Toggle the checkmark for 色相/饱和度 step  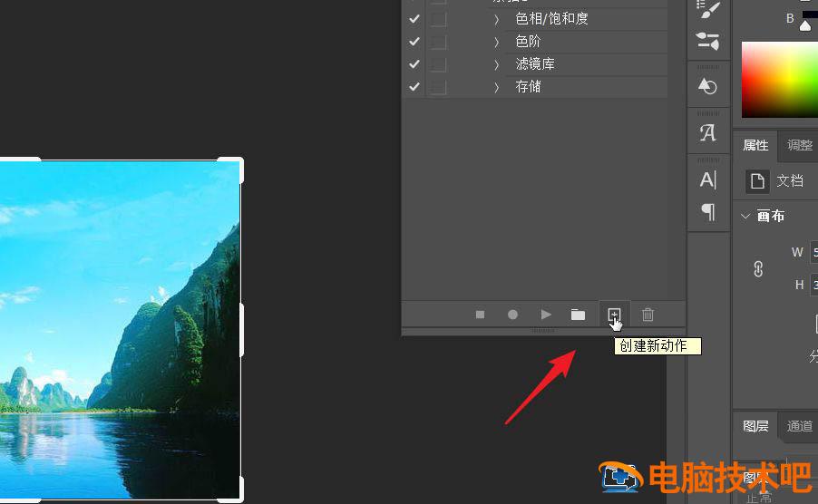pos(414,19)
